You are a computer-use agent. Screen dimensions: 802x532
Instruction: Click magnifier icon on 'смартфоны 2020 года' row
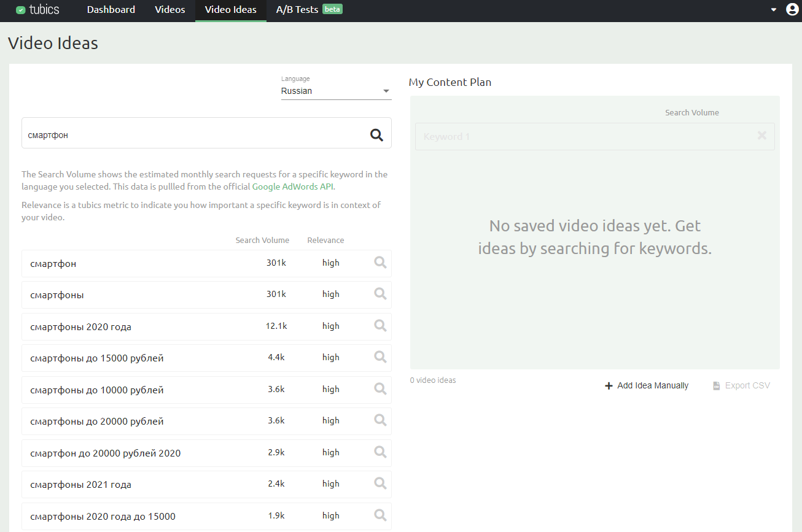[x=380, y=326]
